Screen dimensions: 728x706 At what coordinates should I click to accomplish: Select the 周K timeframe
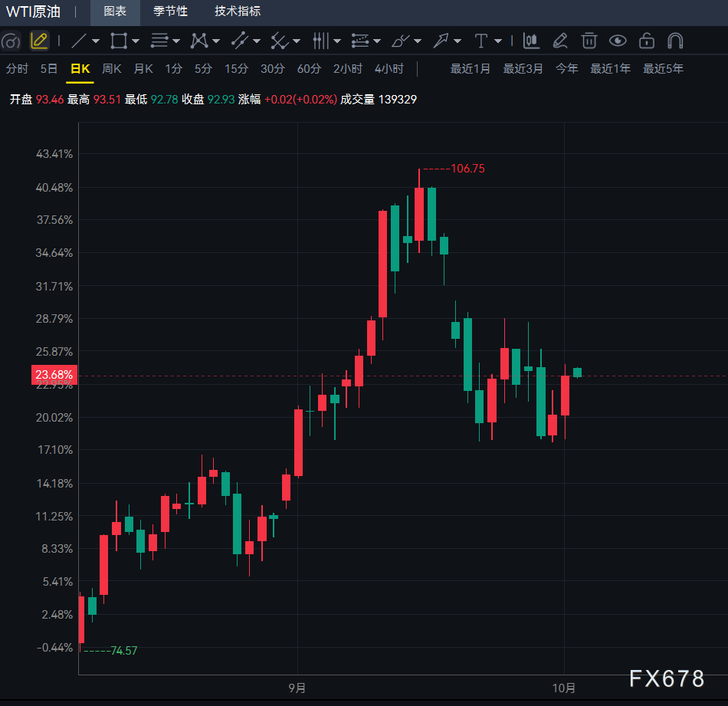pyautogui.click(x=111, y=69)
